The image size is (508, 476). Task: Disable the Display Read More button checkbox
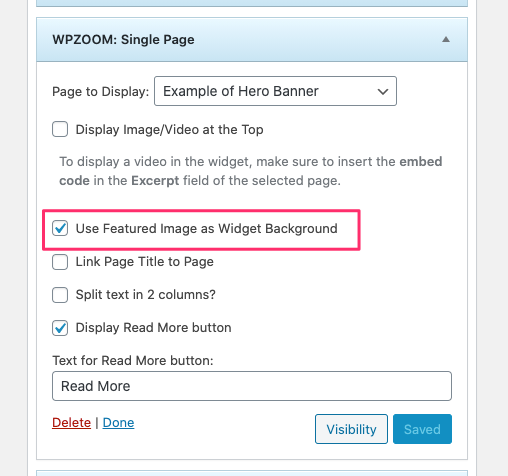click(60, 328)
